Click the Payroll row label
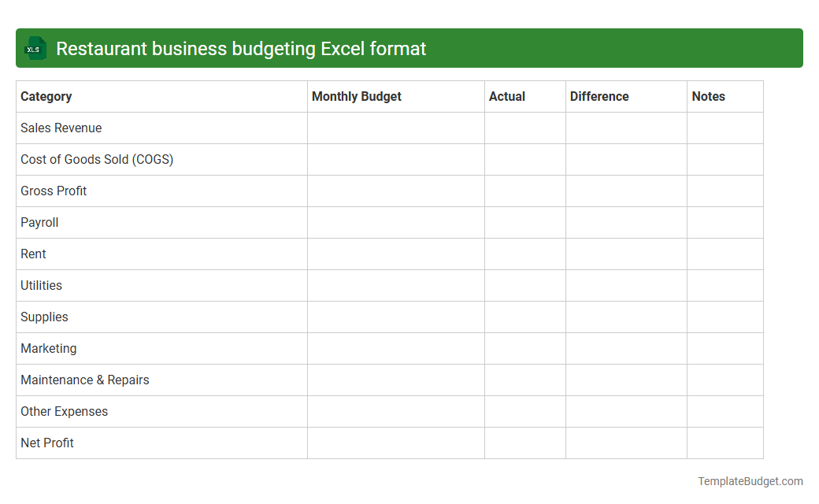The image size is (819, 504). click(x=39, y=222)
